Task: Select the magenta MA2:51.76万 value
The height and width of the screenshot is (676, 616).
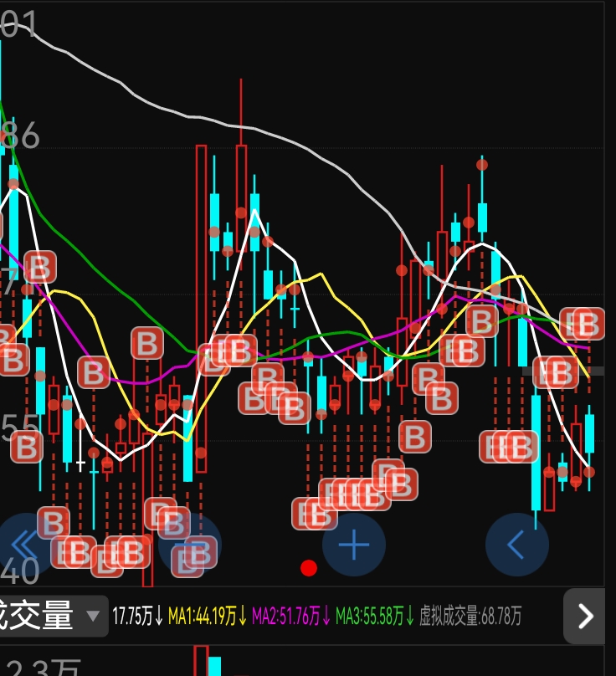Action: click(290, 616)
